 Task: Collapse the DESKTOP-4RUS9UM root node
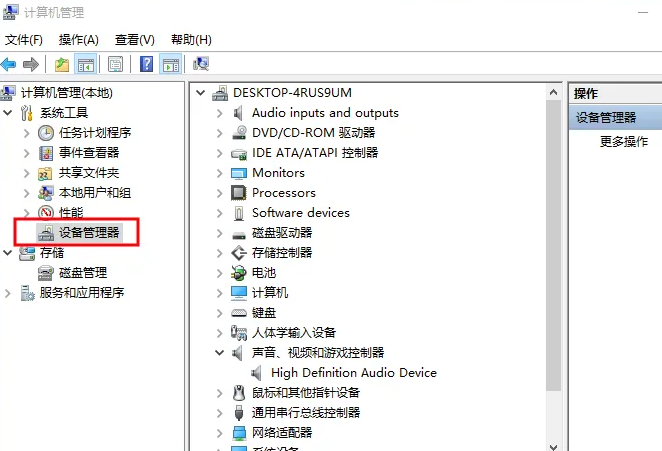tap(201, 93)
